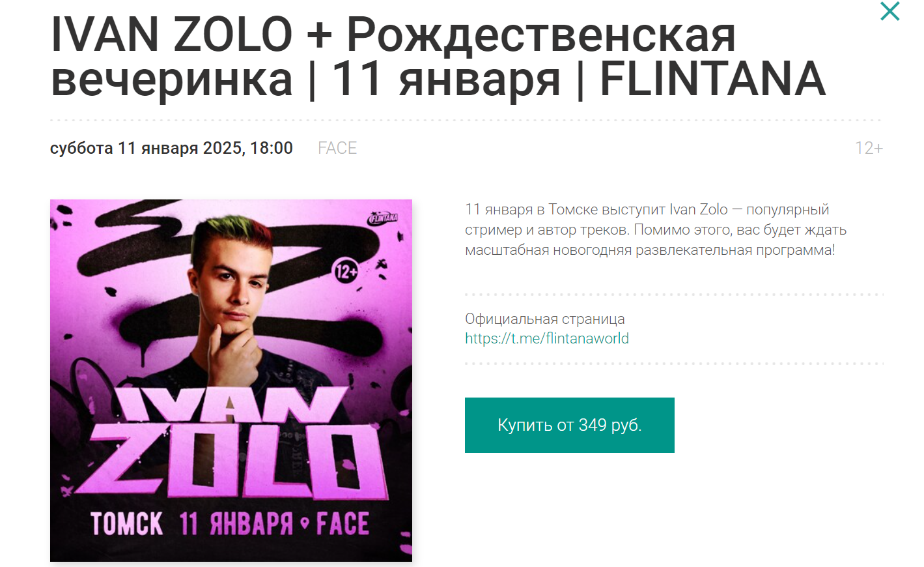
Task: Close the event popup with the X icon
Action: pyautogui.click(x=889, y=11)
